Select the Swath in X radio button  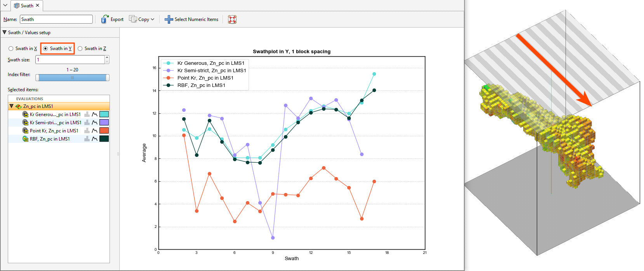coord(11,49)
